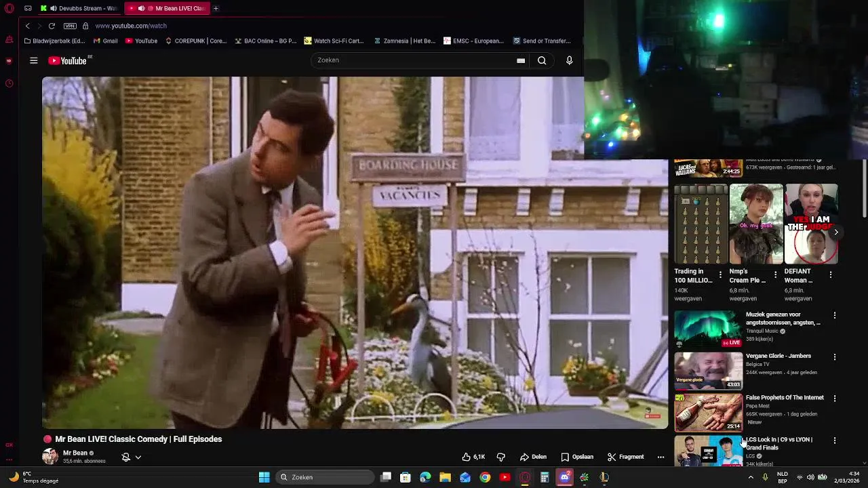
Task: Run search with the magnifier button
Action: click(542, 60)
